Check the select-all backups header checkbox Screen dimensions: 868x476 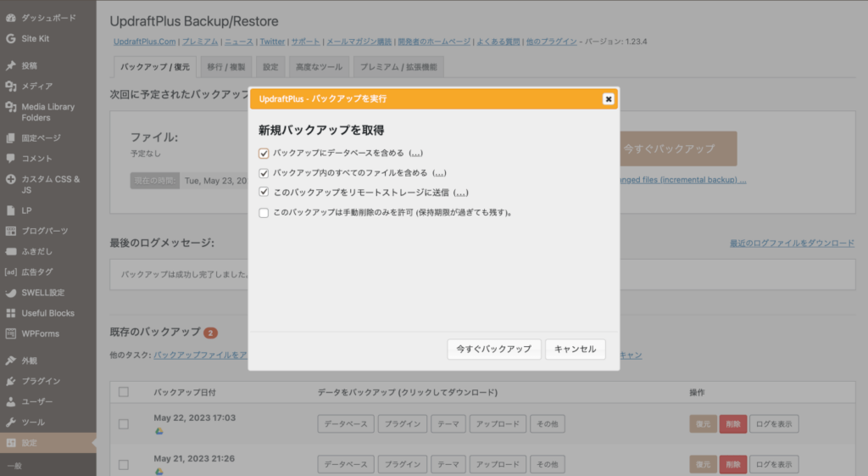pos(124,392)
